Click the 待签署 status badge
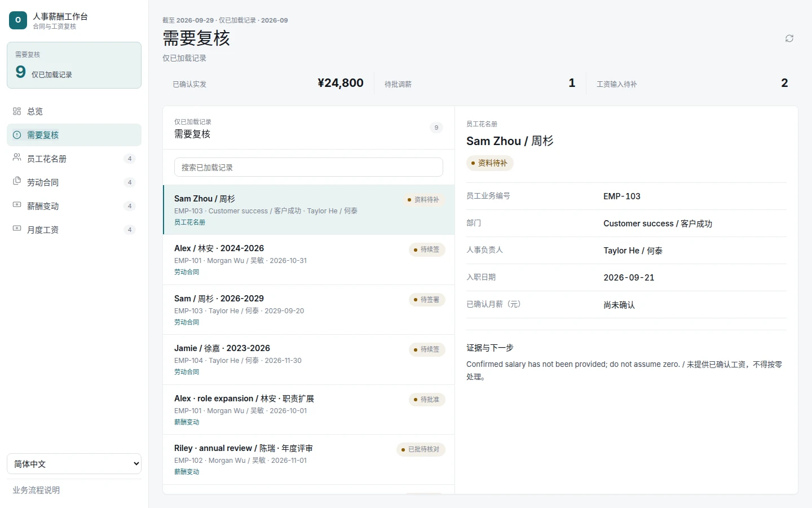The height and width of the screenshot is (508, 812). (427, 300)
